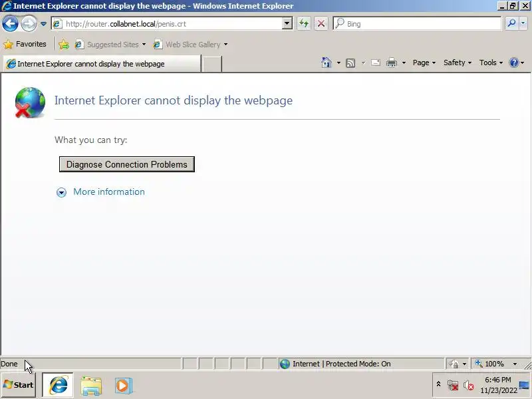The height and width of the screenshot is (399, 532).
Task: Show hidden tray icons arrow
Action: [438, 384]
